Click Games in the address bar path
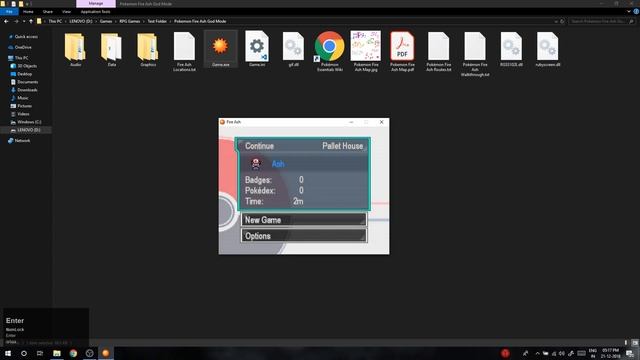 (x=106, y=21)
